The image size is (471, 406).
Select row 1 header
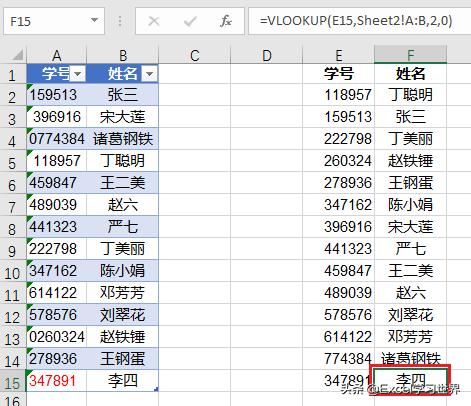[x=13, y=74]
